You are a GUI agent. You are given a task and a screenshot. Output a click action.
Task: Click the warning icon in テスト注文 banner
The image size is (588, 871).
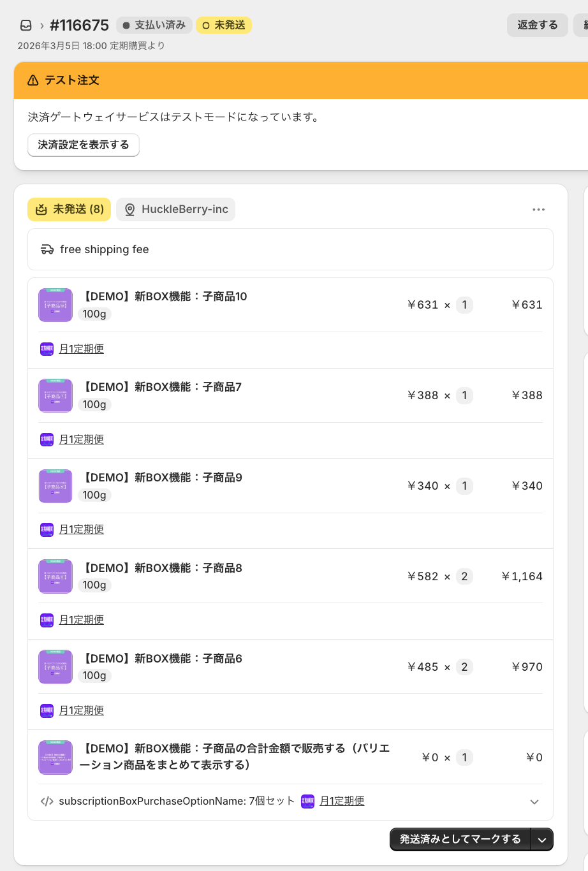coord(33,80)
